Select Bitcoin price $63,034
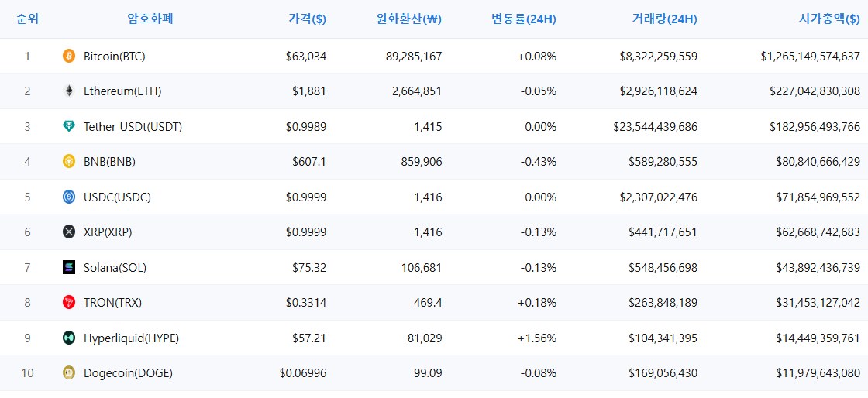This screenshot has width=868, height=398. click(306, 57)
